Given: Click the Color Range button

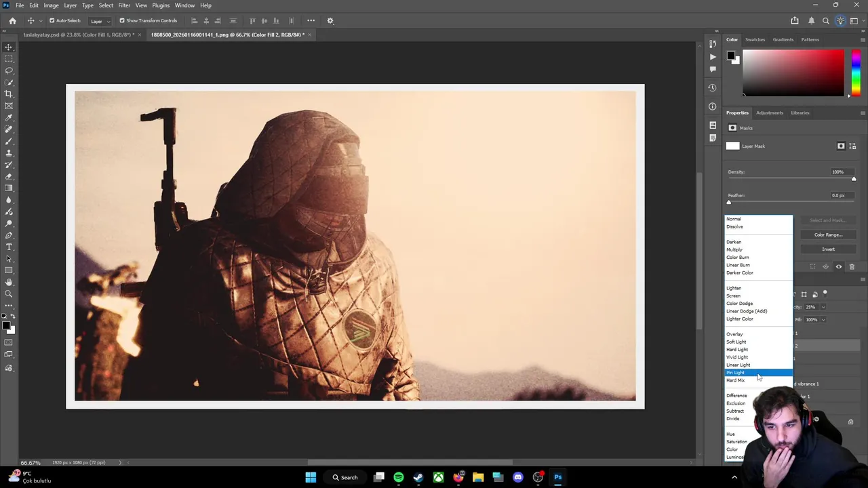Looking at the screenshot, I should click(x=828, y=235).
